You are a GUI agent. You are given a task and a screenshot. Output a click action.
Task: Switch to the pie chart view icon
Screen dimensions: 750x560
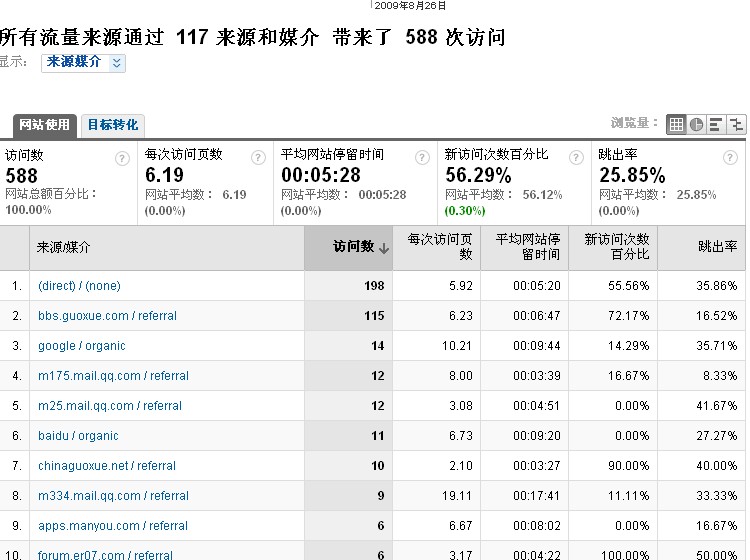point(696,124)
